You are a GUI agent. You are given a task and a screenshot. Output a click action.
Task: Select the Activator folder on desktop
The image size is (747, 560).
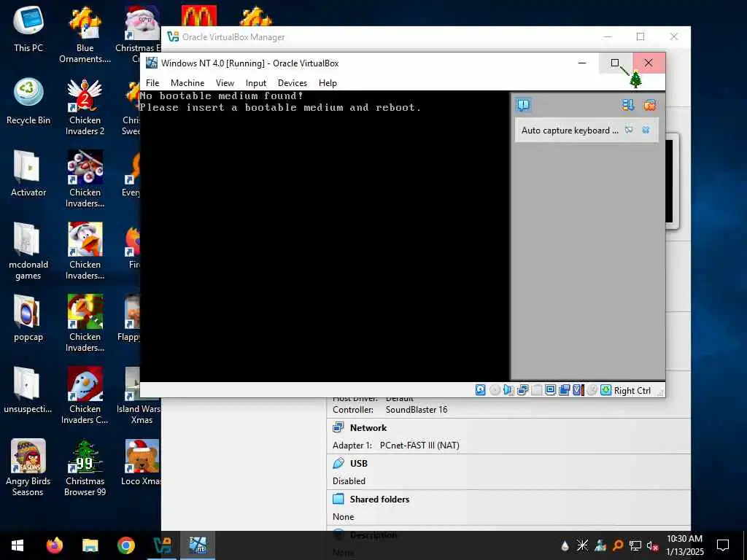(x=28, y=173)
